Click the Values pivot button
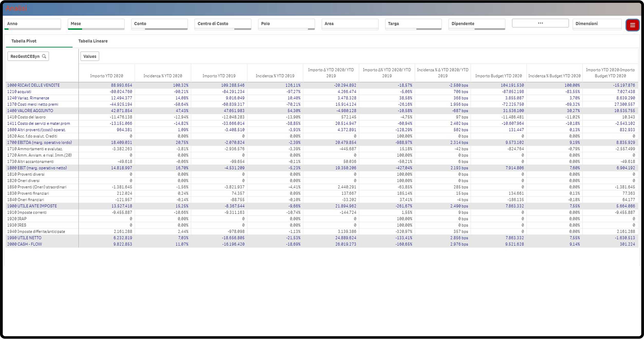 90,56
